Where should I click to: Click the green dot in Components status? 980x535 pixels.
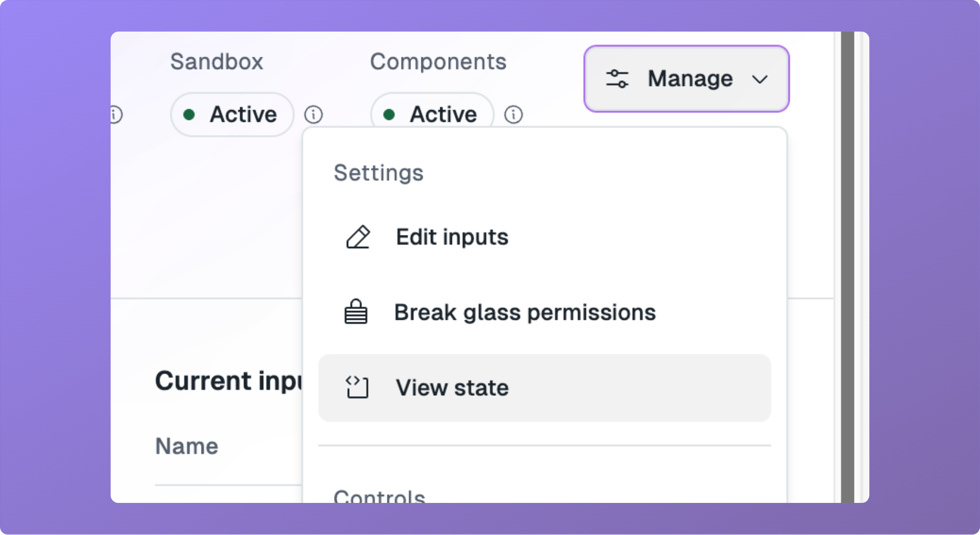pos(389,115)
